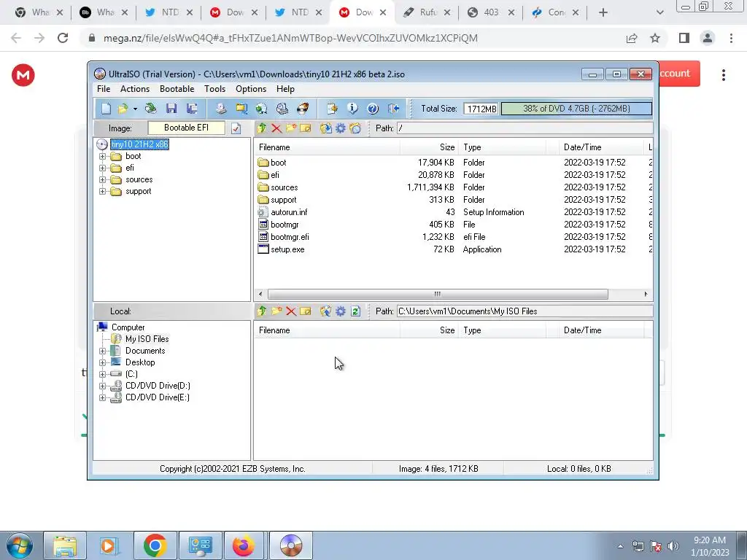
Task: Click the green Refresh icon in Local toolbar
Action: click(355, 311)
